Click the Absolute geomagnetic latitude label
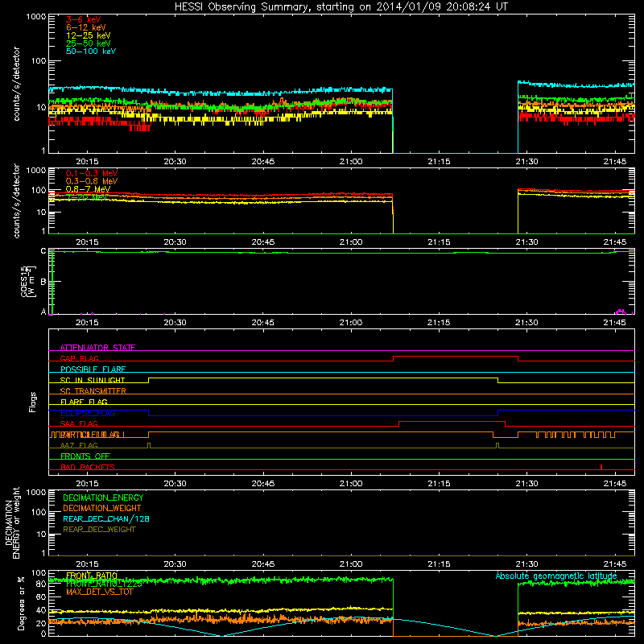Viewport: 644px width, 644px height. pyautogui.click(x=556, y=576)
